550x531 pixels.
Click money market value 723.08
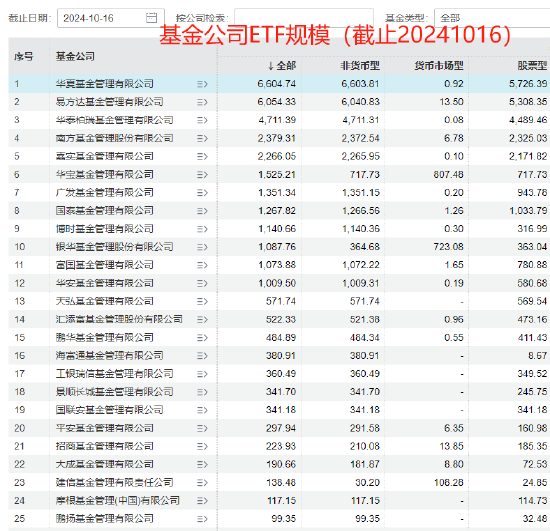click(449, 247)
